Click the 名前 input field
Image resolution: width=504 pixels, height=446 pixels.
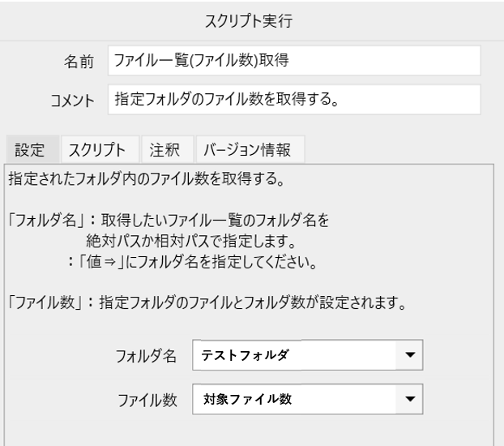[x=294, y=61]
